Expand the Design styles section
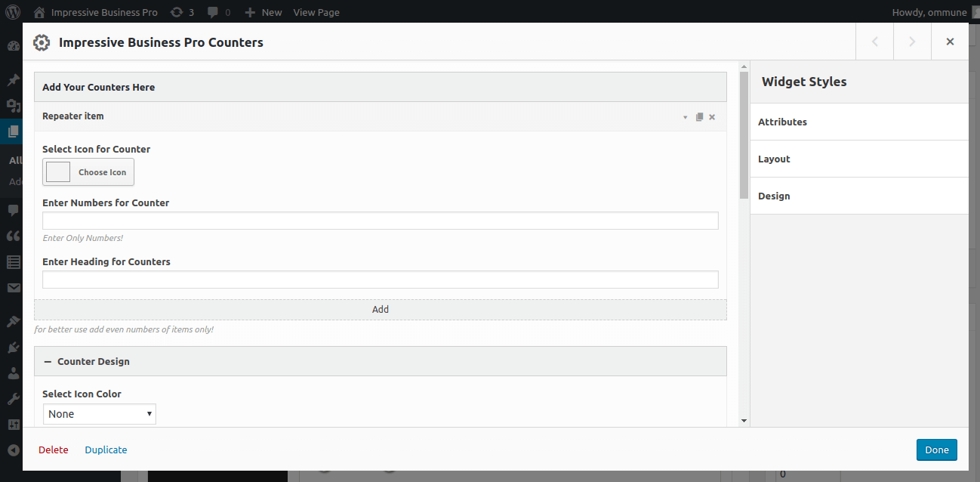The height and width of the screenshot is (482, 980). (x=859, y=196)
